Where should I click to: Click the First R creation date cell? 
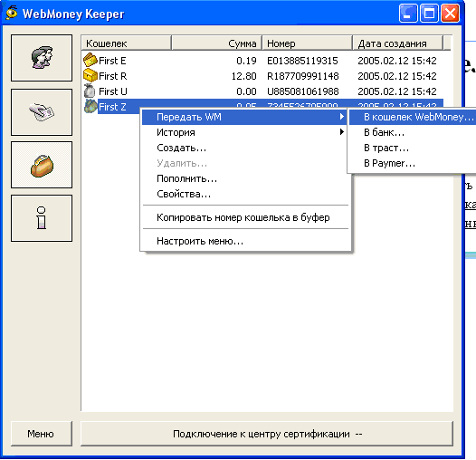coord(397,76)
